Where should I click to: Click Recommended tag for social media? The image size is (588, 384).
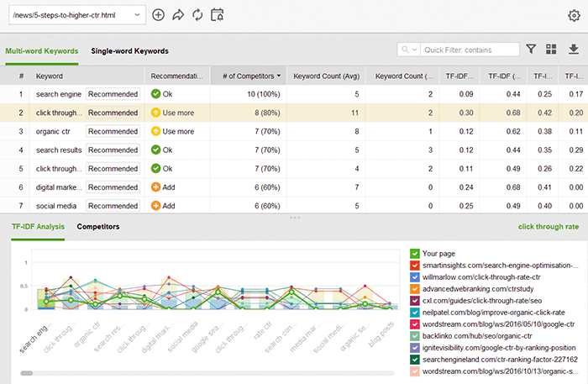[x=113, y=206]
